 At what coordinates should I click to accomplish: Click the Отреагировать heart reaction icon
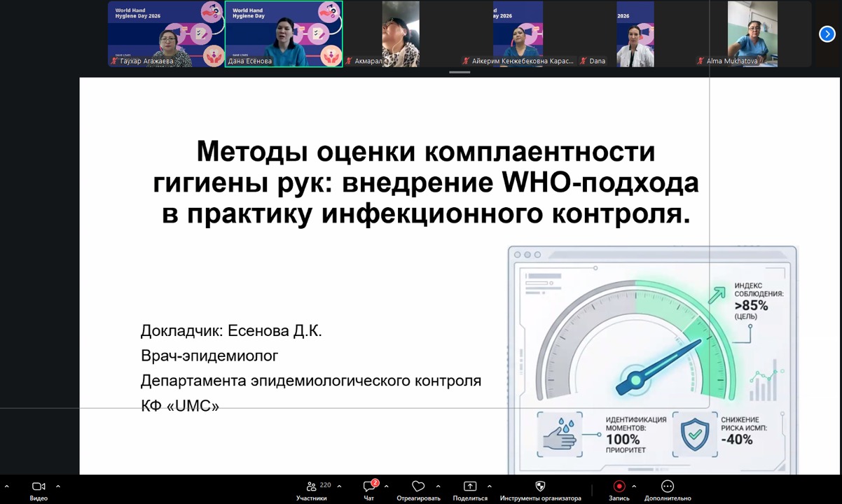click(x=418, y=486)
